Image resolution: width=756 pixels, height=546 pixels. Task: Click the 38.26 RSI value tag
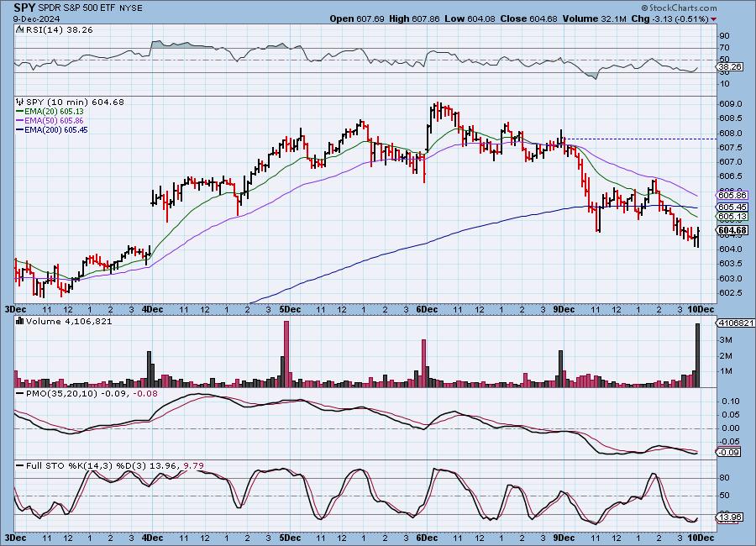731,67
